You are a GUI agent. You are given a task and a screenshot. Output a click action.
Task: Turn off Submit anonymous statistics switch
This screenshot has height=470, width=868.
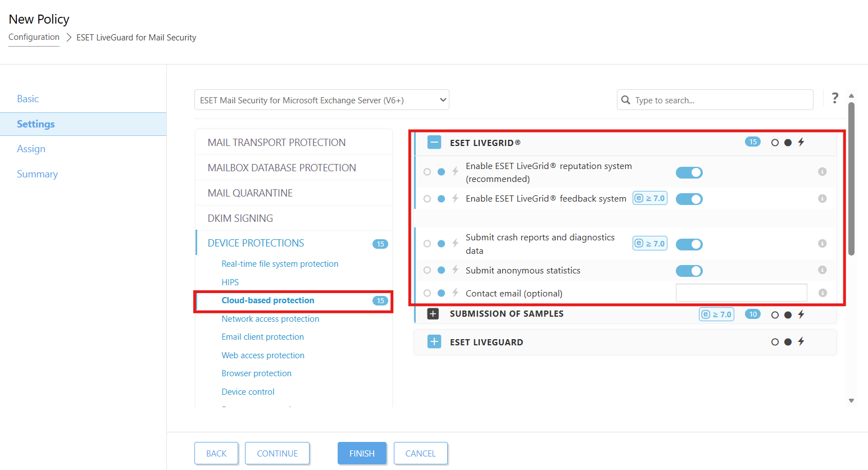[x=689, y=271]
